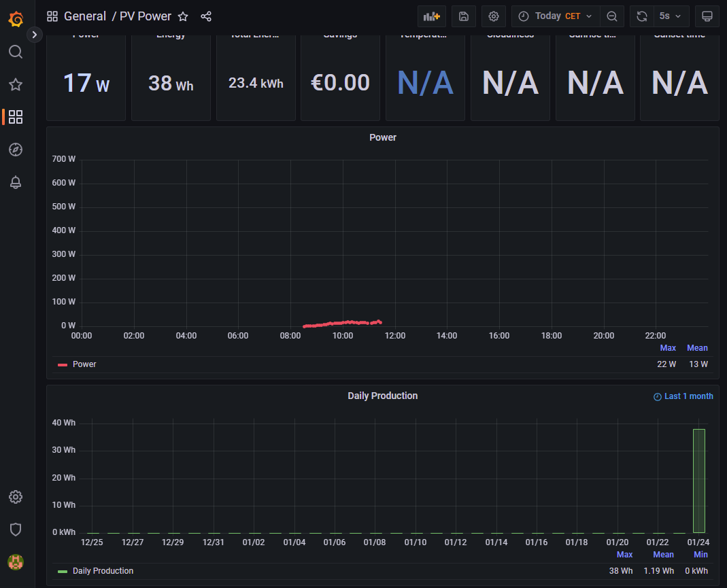The height and width of the screenshot is (588, 727).
Task: Add a new panel to dashboard
Action: (x=432, y=17)
